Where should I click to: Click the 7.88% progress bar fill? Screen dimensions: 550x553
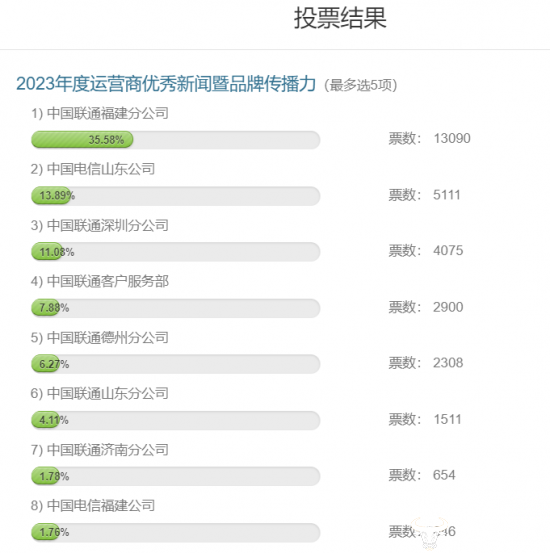(x=45, y=308)
